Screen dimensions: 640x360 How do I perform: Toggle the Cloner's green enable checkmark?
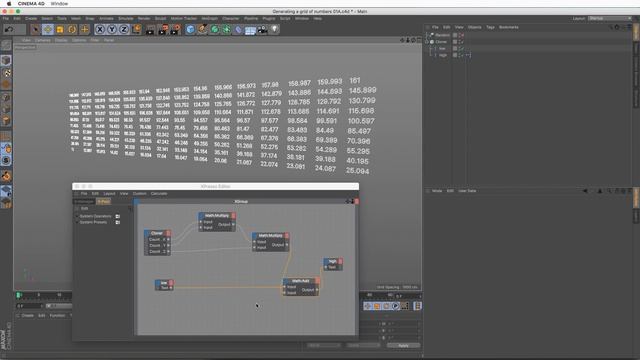(x=462, y=42)
